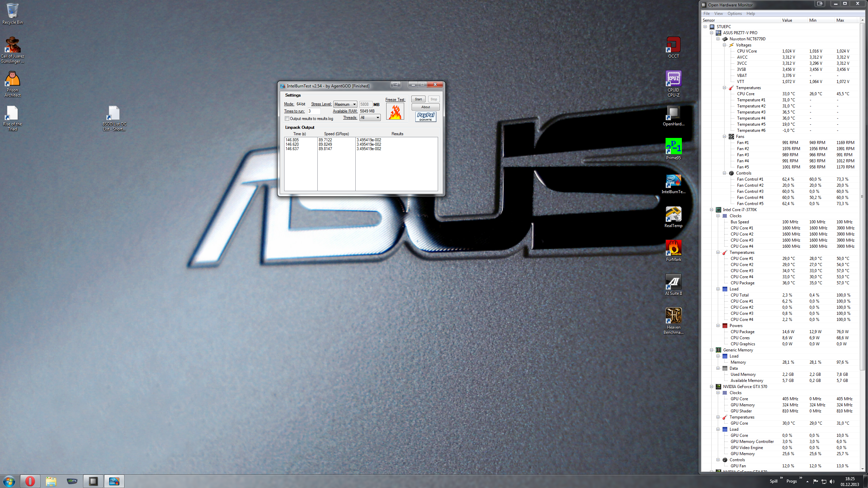868x488 pixels.
Task: Select the GPU Fan sensor row
Action: (781, 466)
